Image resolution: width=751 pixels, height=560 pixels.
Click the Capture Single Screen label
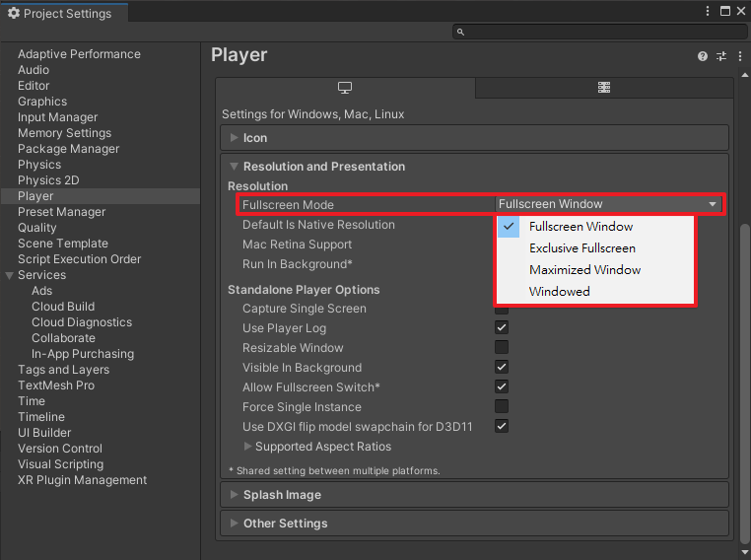(305, 309)
